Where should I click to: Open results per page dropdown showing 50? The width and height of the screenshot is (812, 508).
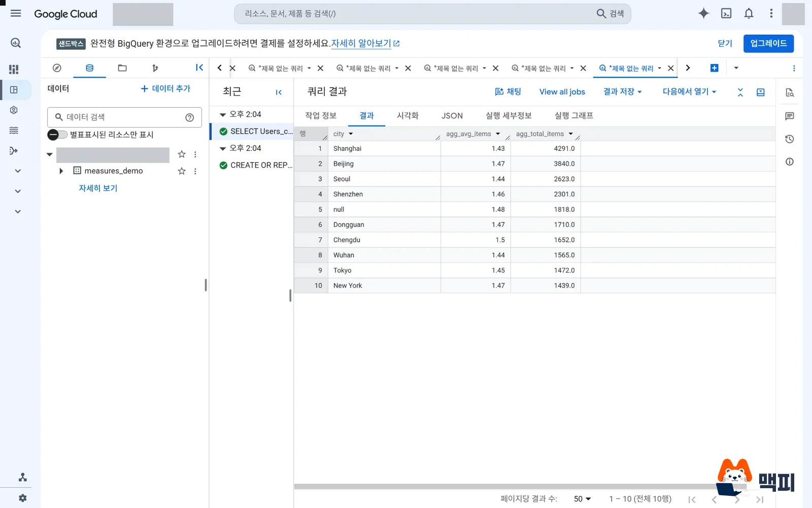582,499
